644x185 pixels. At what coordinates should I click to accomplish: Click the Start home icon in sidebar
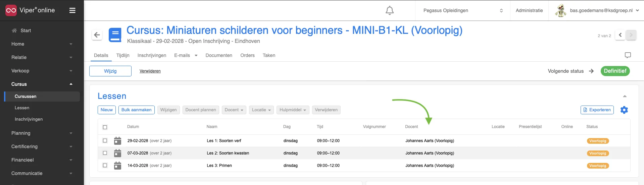click(14, 30)
